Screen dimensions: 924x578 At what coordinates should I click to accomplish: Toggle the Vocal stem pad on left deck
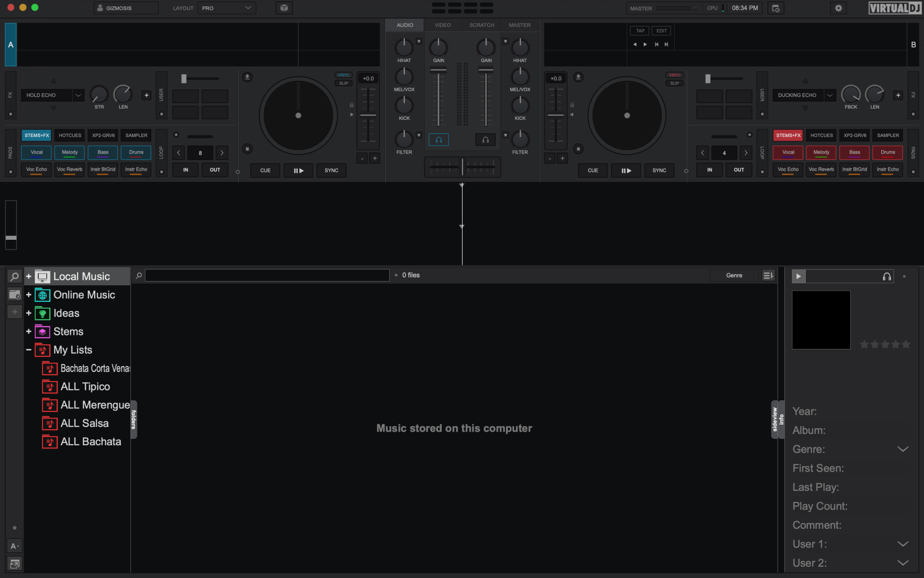[36, 153]
